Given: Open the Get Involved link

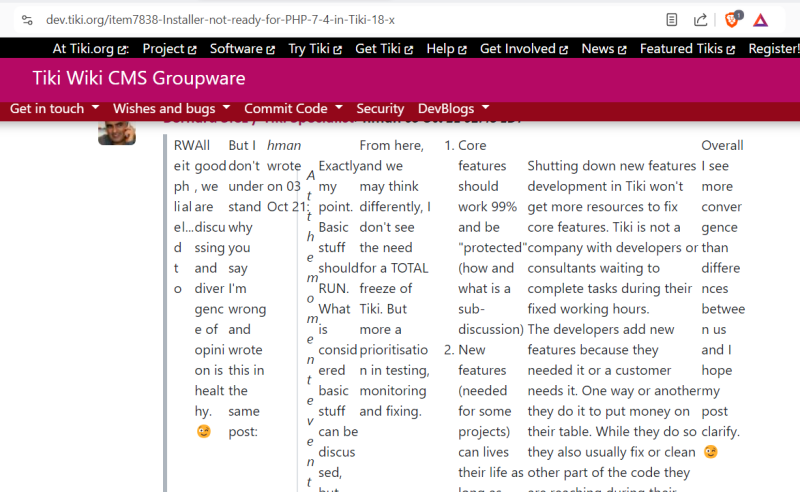Looking at the screenshot, I should coord(523,48).
